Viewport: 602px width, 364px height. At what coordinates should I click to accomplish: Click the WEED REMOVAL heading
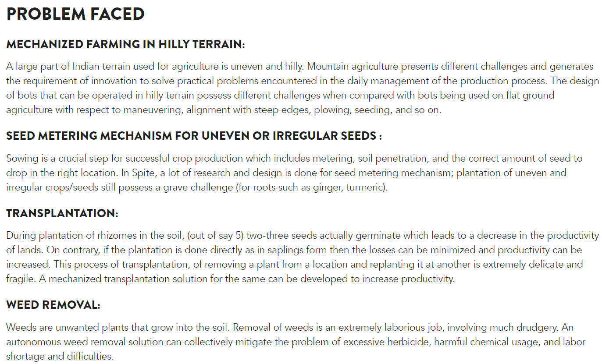[53, 305]
